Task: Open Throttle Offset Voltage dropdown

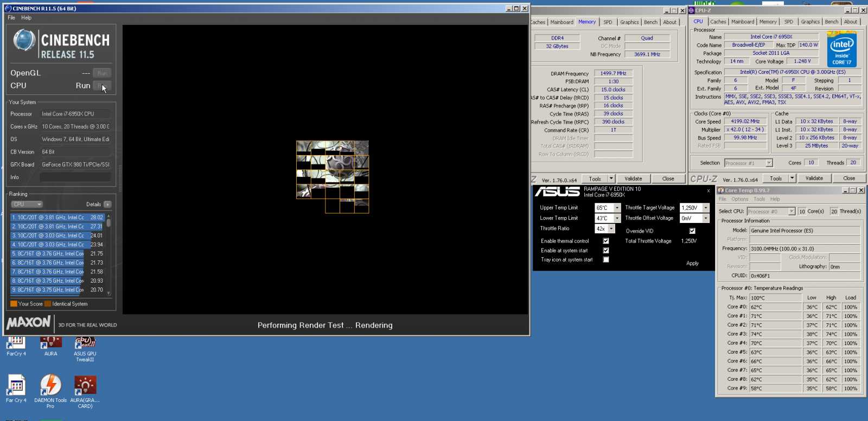Action: pos(706,218)
